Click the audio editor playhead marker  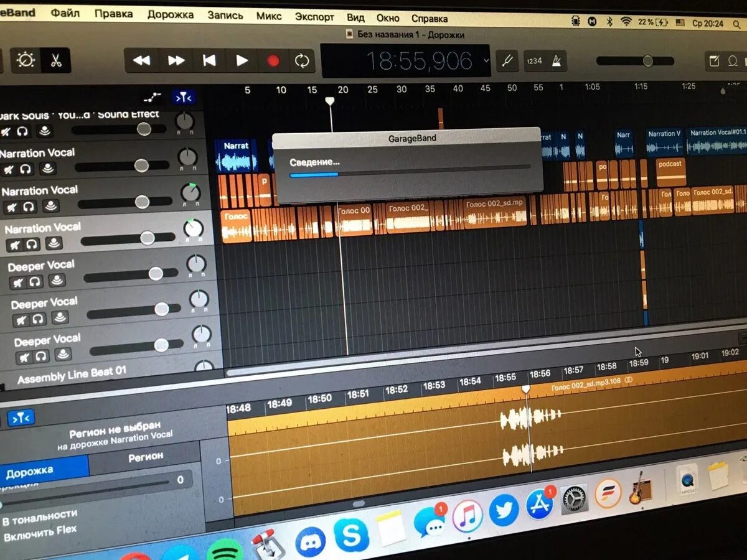(x=526, y=388)
